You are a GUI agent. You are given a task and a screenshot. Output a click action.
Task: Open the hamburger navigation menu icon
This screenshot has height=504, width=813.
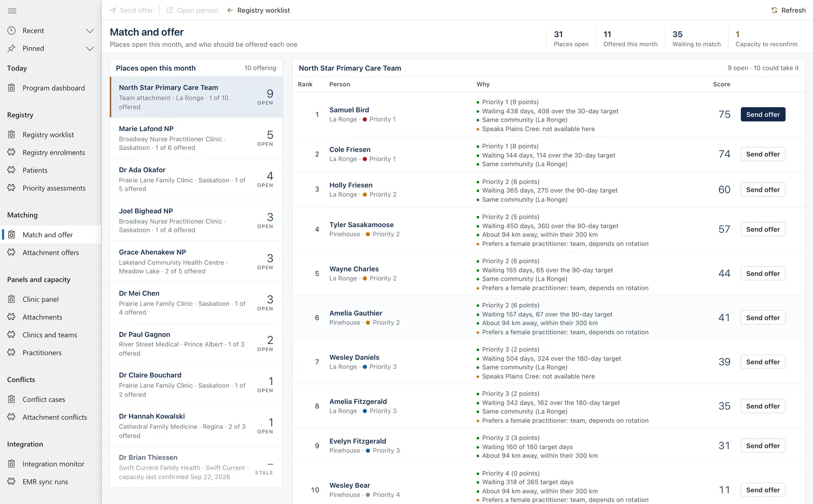click(x=12, y=11)
